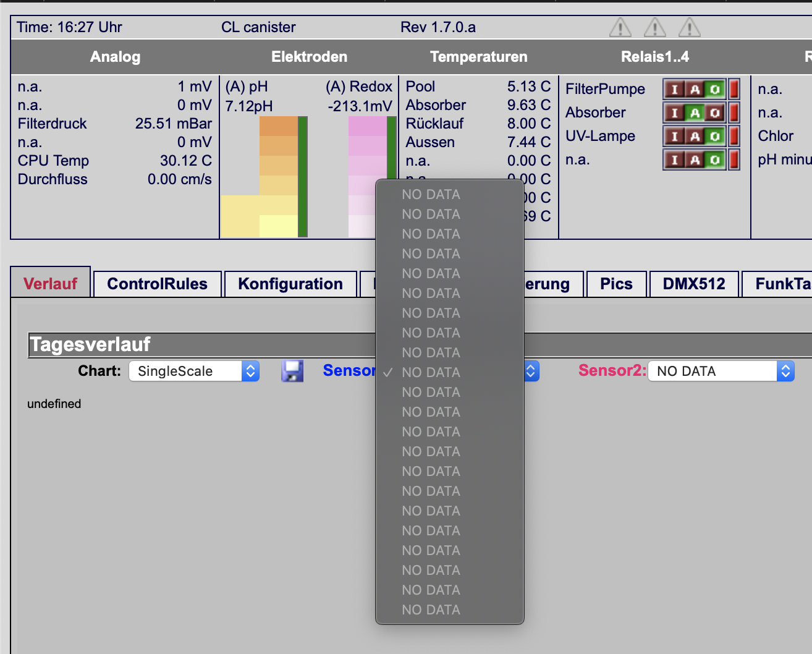Open the Pics tab

pyautogui.click(x=616, y=284)
